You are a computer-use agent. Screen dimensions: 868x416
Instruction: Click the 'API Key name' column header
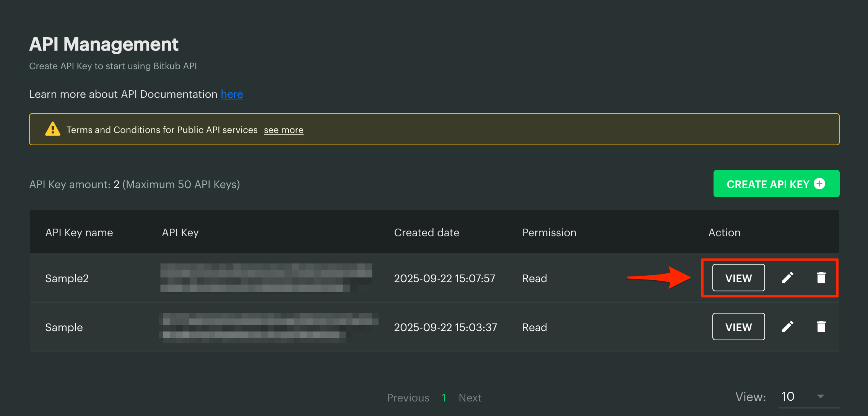(x=79, y=232)
